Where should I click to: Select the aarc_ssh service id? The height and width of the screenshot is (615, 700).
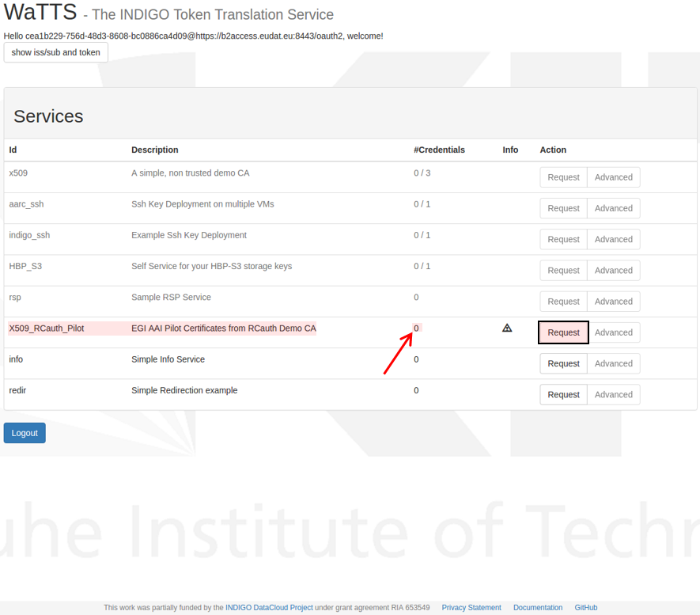[x=26, y=204]
